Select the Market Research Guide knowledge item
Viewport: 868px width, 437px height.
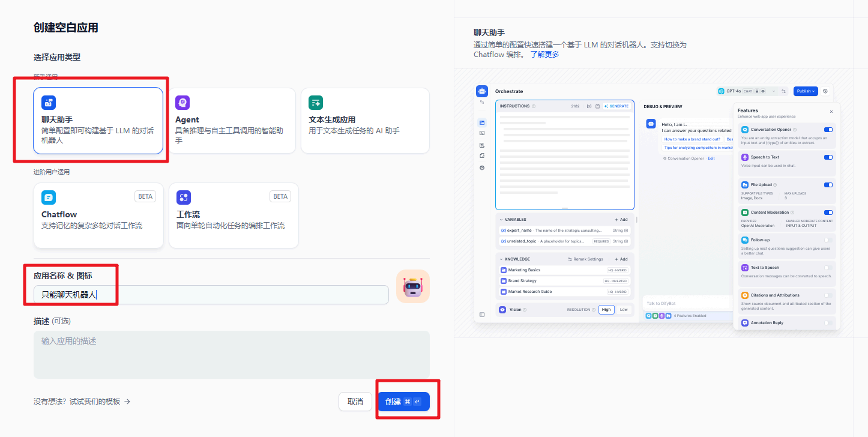point(565,292)
